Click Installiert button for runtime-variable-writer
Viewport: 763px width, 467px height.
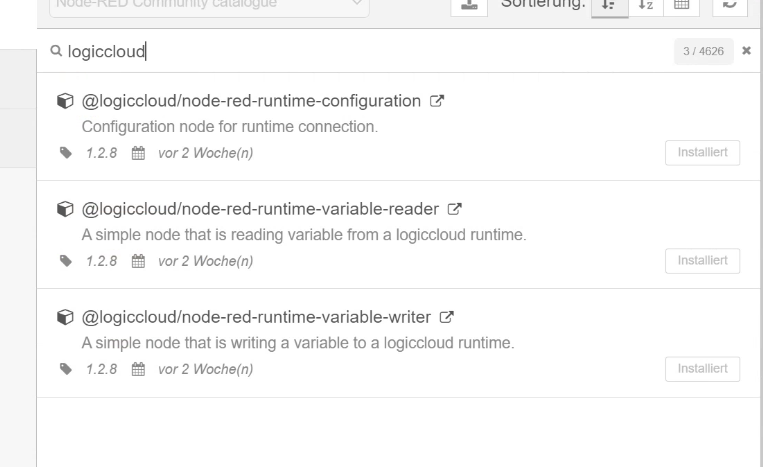(x=702, y=369)
